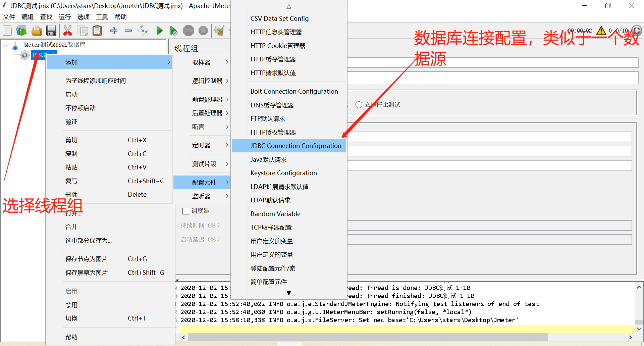Select CSV Data Set Config option

click(x=279, y=18)
